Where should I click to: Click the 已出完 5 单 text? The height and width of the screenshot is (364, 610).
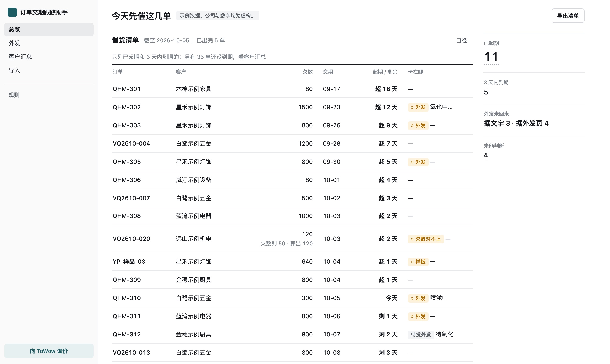211,40
